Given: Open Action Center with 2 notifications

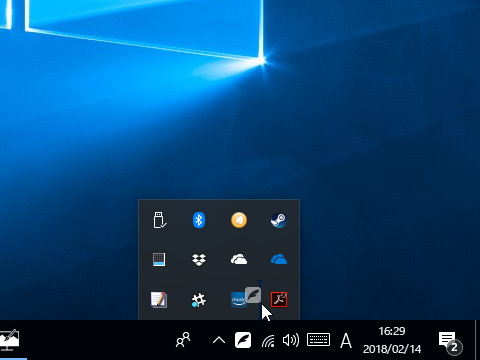Looking at the screenshot, I should (450, 342).
